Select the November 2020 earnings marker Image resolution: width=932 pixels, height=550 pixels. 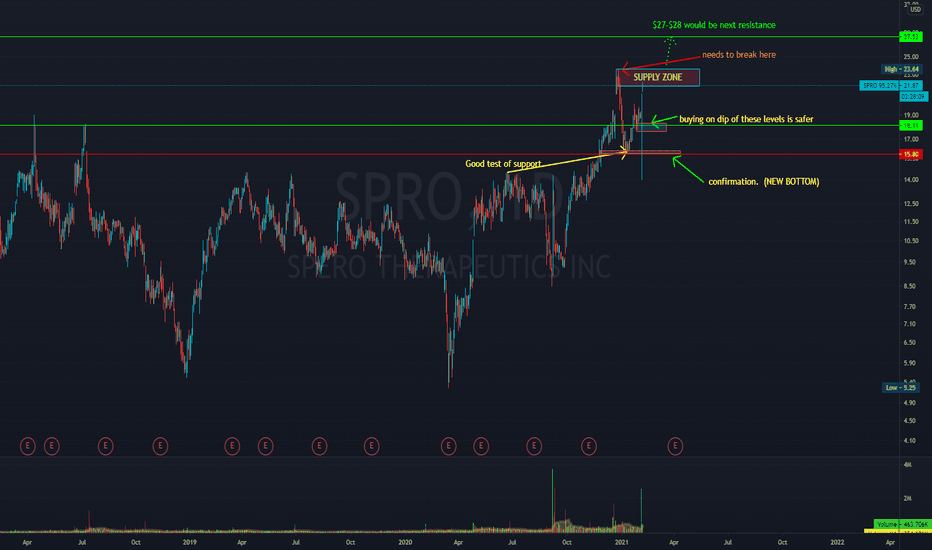coord(588,445)
